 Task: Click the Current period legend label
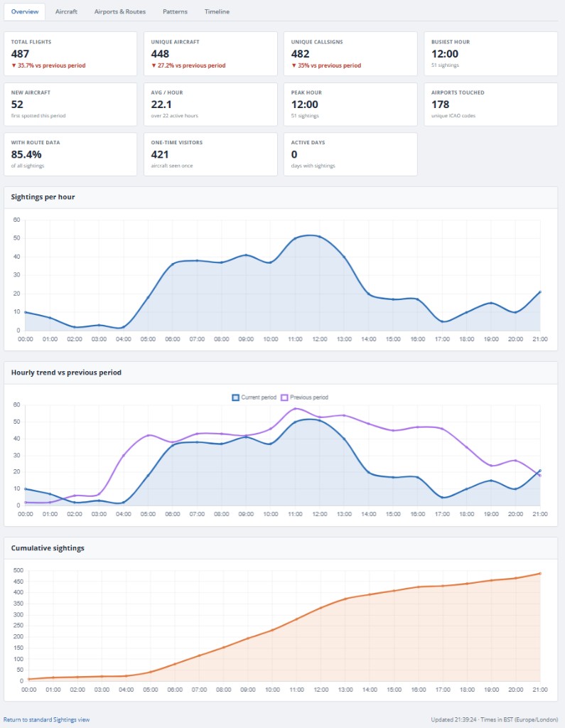[x=259, y=397]
